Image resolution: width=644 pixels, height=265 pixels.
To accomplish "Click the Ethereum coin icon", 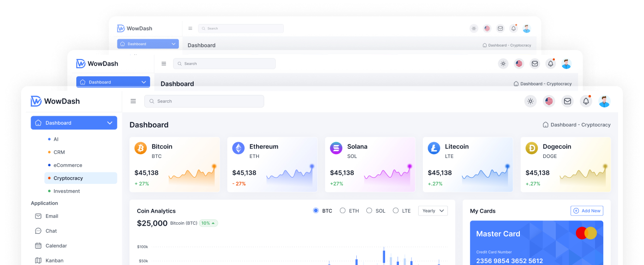I will tap(238, 148).
